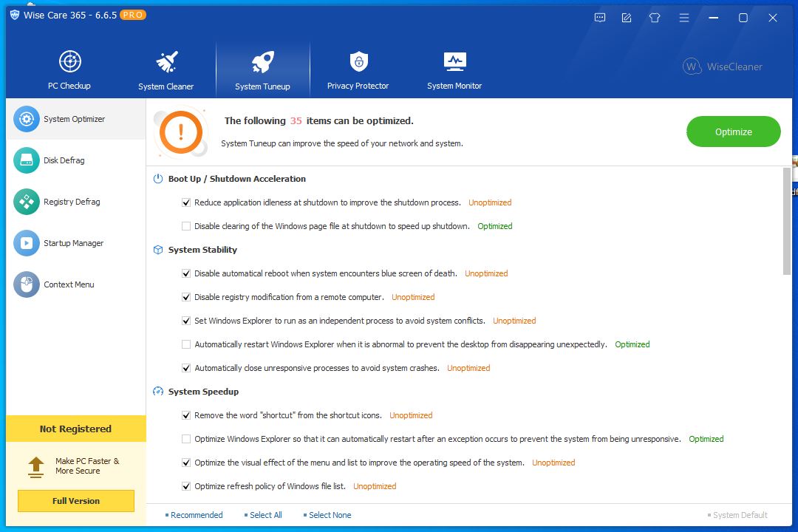Click the Startup Manager play icon
The height and width of the screenshot is (532, 798).
tap(26, 243)
